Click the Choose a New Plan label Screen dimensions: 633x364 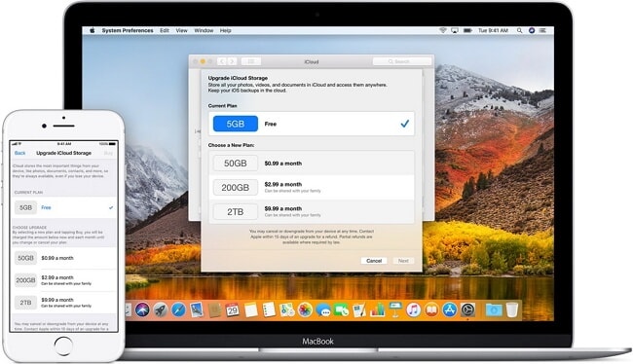[x=232, y=145]
